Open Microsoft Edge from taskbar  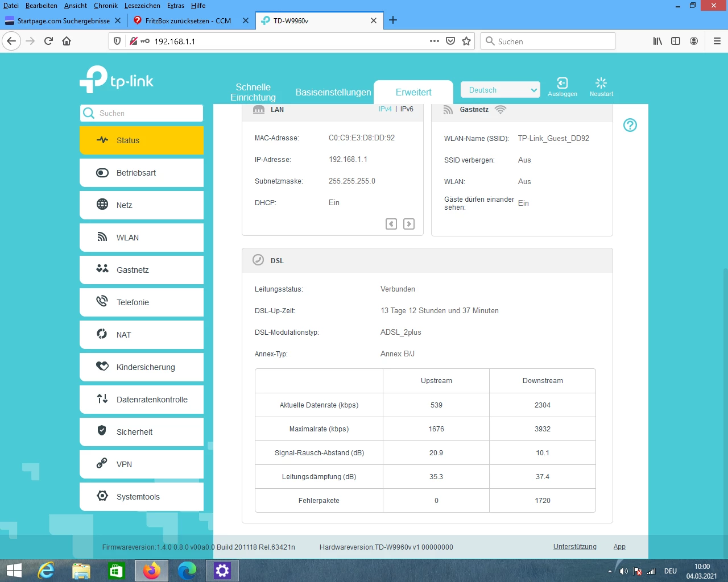tap(187, 571)
